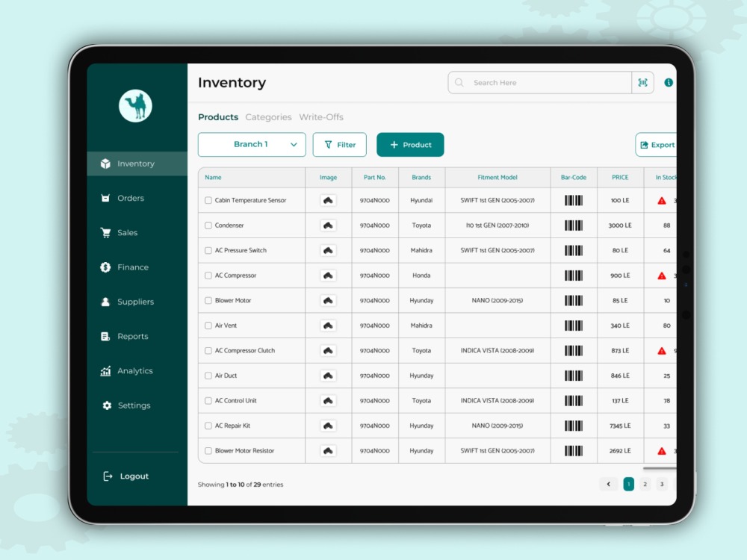Click the Blower Motor Resistor low-stock warning
Image resolution: width=747 pixels, height=560 pixels.
coord(662,451)
